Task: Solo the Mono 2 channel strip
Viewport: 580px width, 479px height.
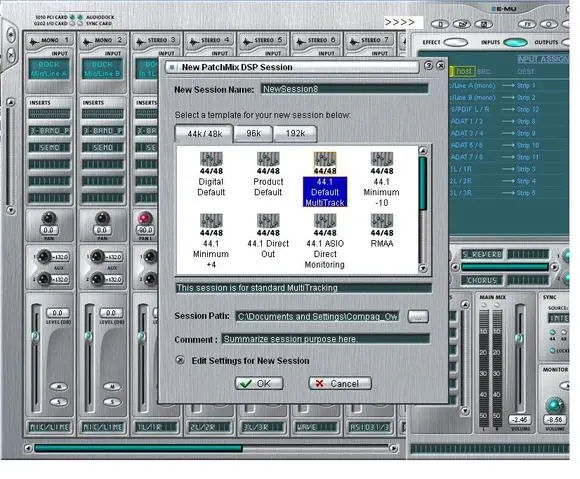Action: (x=112, y=402)
